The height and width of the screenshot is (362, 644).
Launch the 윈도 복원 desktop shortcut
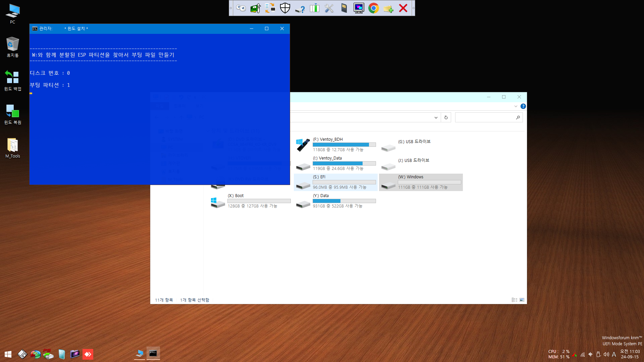coord(13,114)
